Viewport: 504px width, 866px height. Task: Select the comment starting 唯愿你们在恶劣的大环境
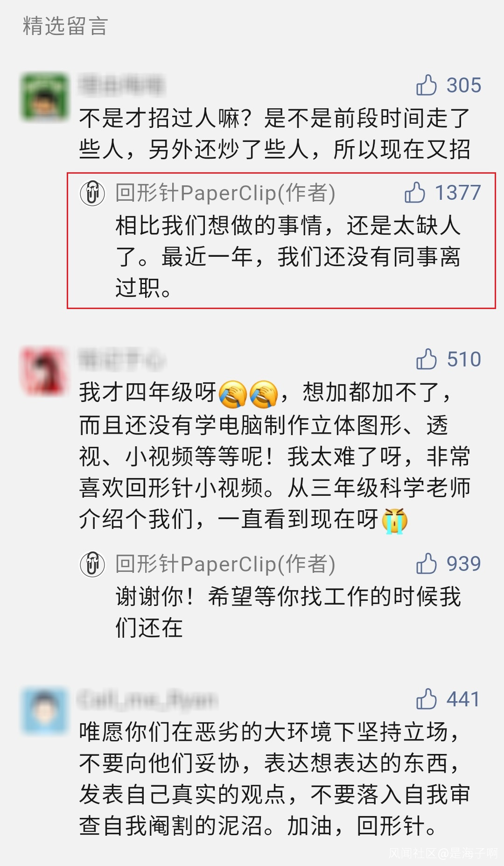(x=275, y=779)
